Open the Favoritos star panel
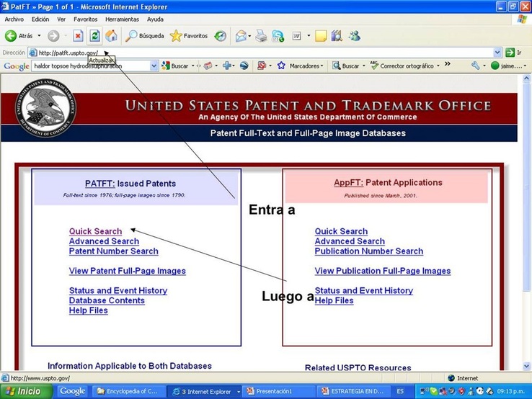 189,35
